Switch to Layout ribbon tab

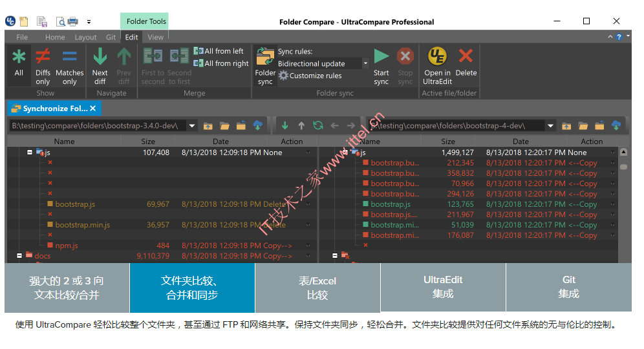(x=85, y=37)
